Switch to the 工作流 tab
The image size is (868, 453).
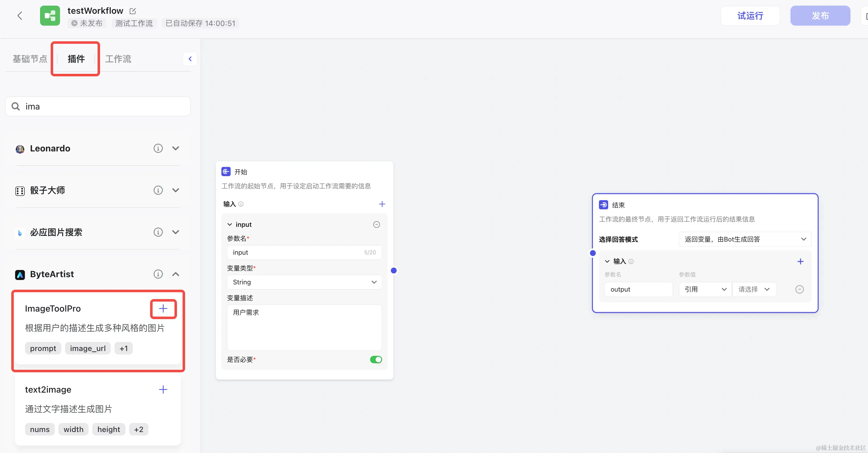(x=118, y=59)
